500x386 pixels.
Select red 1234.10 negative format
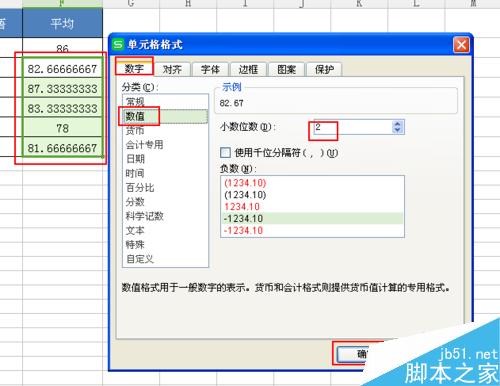tap(312, 207)
